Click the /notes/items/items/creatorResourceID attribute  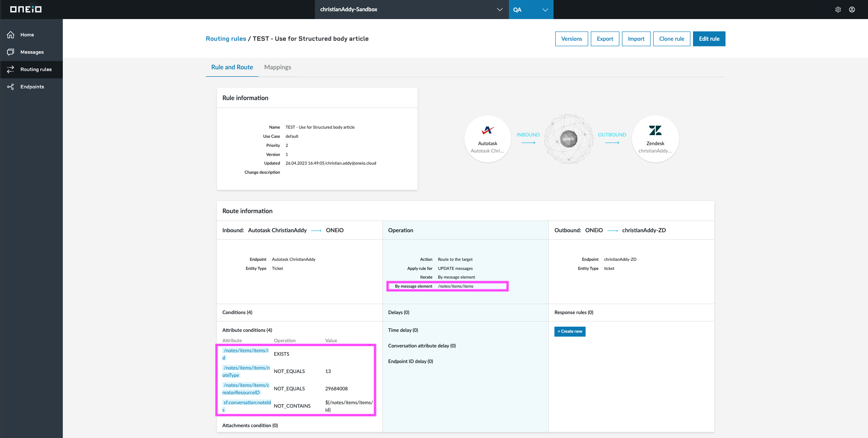pyautogui.click(x=246, y=389)
